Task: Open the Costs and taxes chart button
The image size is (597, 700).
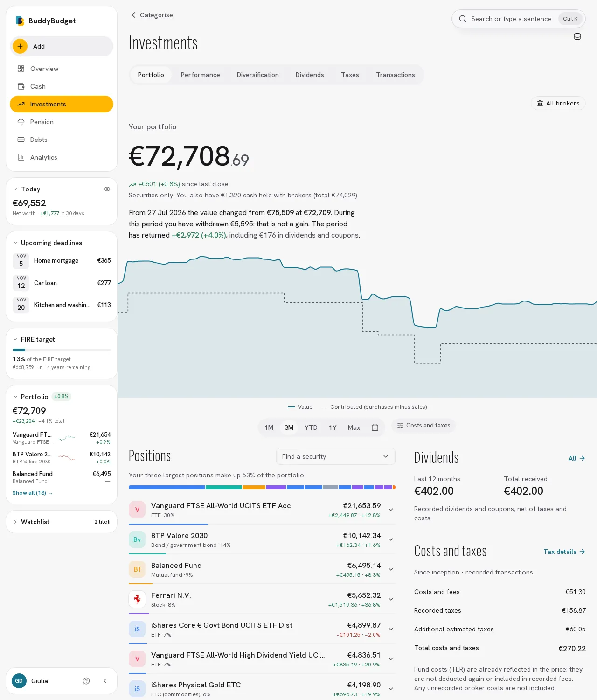Action: point(423,426)
